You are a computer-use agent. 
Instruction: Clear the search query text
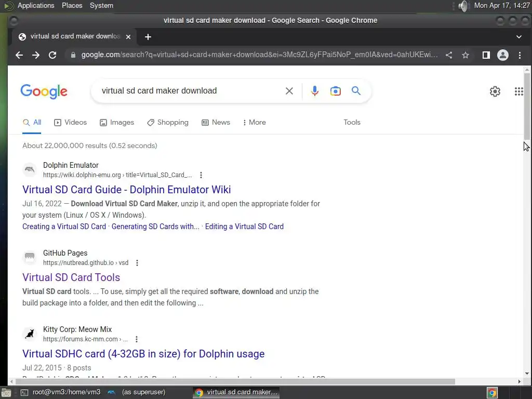point(289,91)
